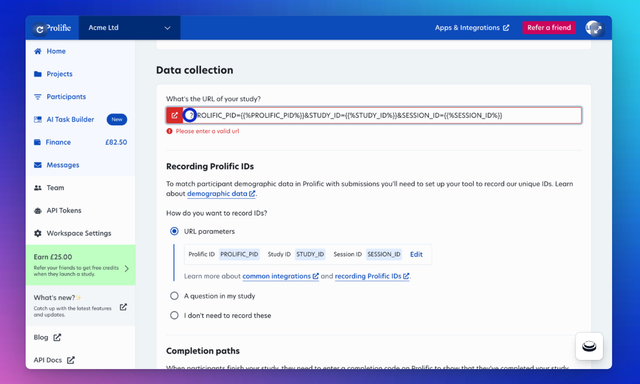Open the demographic data link
The image size is (640, 384).
pyautogui.click(x=221, y=194)
